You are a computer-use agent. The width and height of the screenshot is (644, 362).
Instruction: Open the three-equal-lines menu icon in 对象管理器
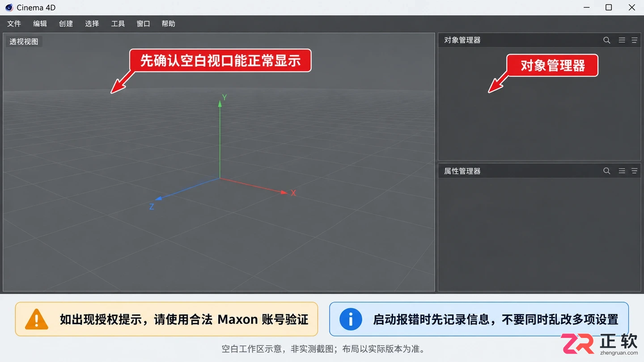click(x=622, y=40)
